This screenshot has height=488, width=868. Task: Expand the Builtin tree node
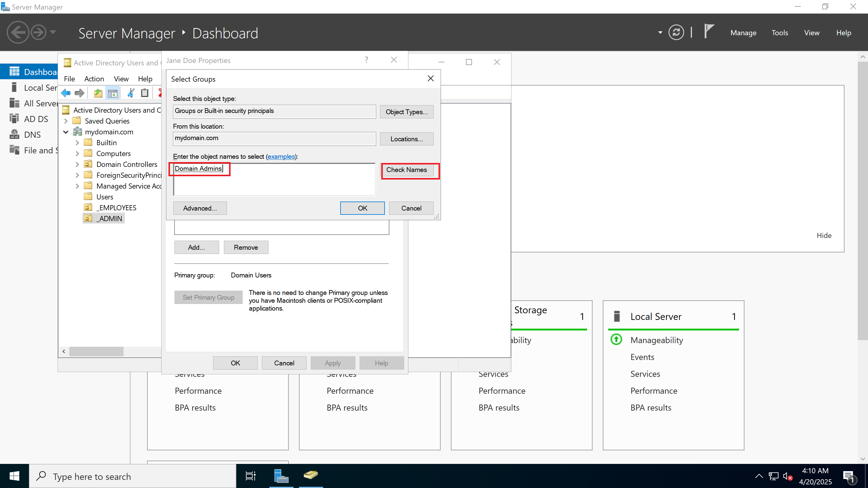click(77, 143)
